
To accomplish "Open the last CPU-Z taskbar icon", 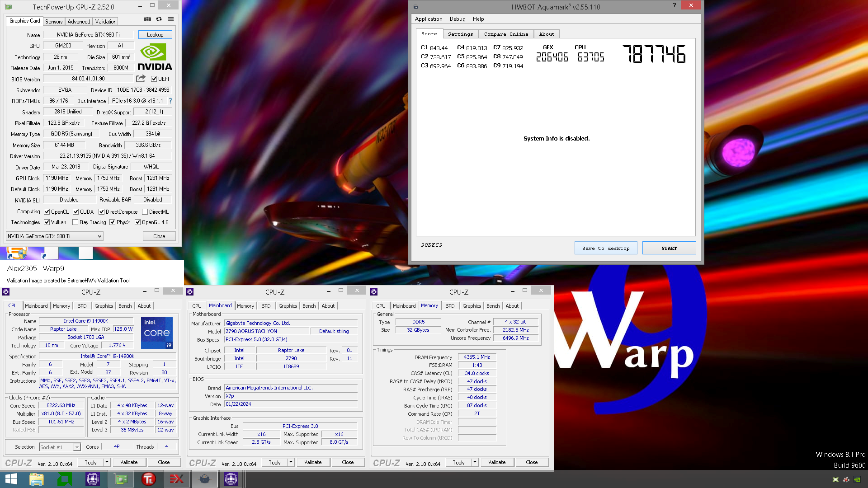I will [231, 479].
